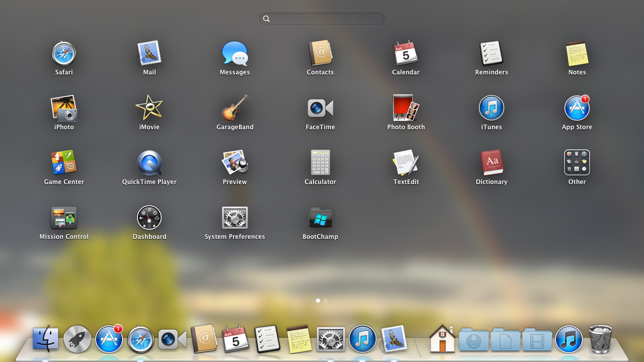This screenshot has width=644, height=362.
Task: Click iTunes icon next to Trash
Action: [569, 339]
